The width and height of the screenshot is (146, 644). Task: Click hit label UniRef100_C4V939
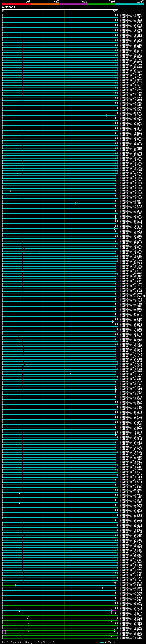click(131, 361)
